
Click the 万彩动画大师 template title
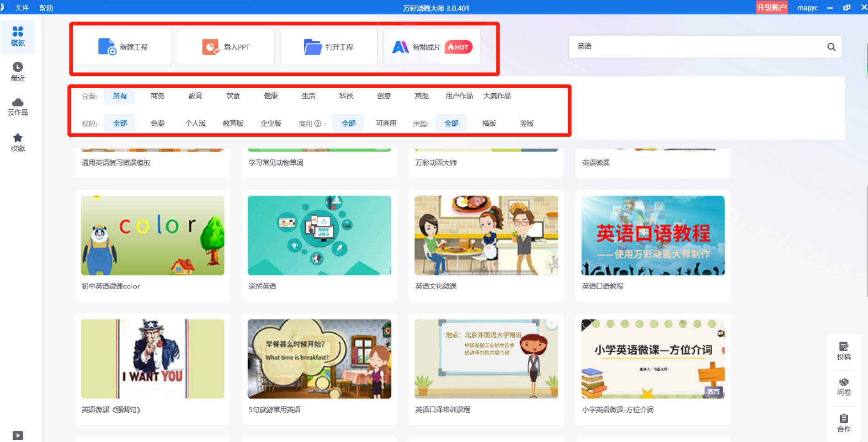point(436,163)
